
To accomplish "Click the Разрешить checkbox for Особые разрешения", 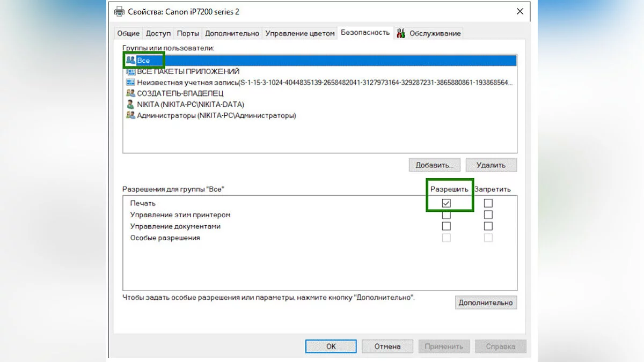I will [446, 238].
